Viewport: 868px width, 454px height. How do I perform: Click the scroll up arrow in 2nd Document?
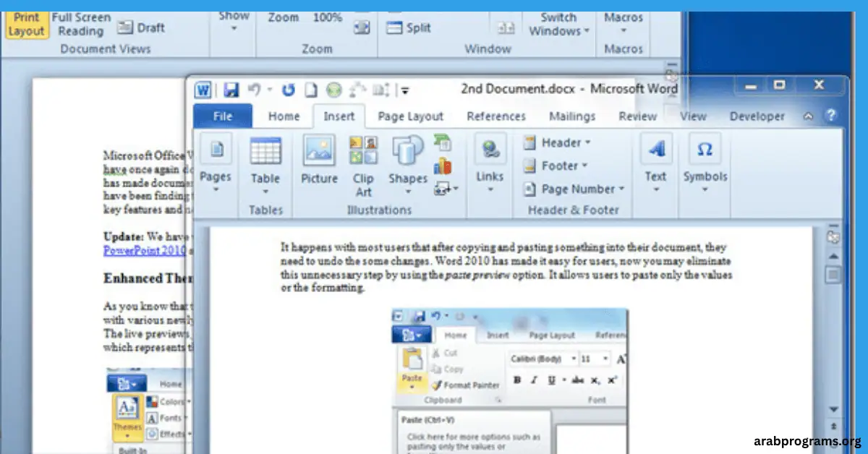(x=833, y=256)
